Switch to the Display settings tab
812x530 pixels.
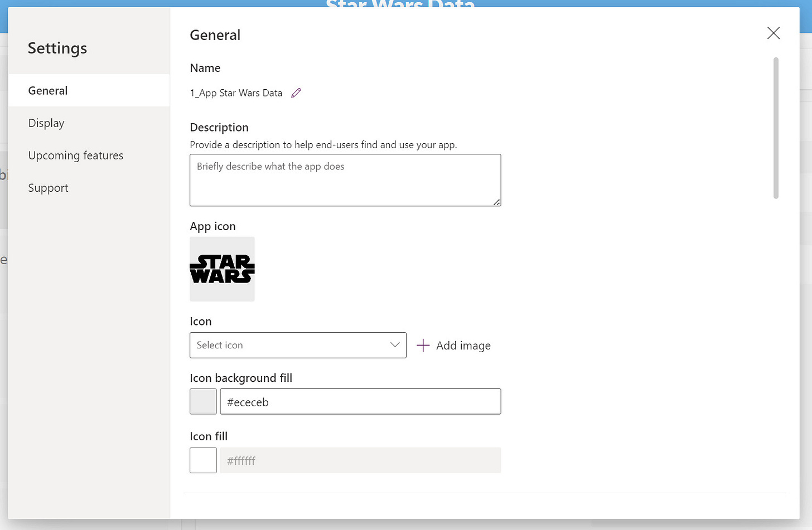89,123
